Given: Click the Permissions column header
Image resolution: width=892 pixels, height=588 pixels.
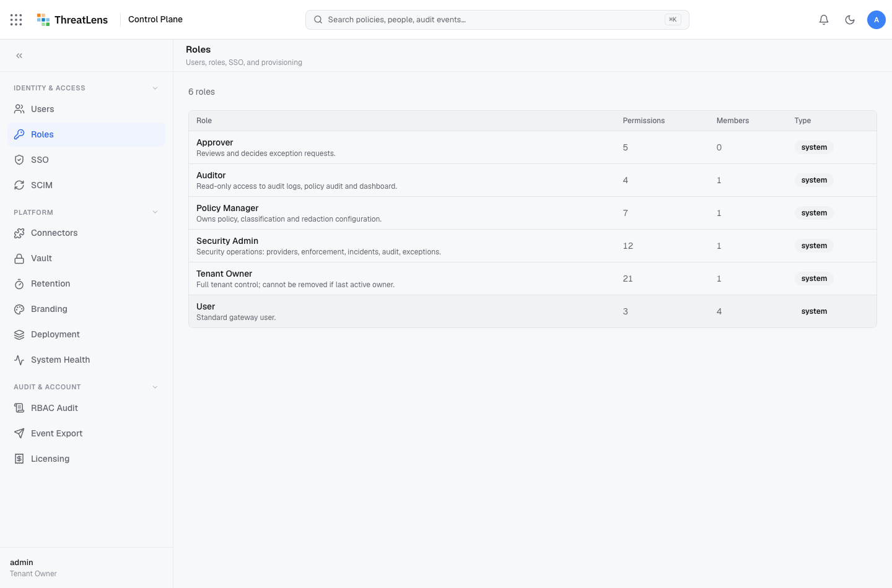Looking at the screenshot, I should point(644,121).
